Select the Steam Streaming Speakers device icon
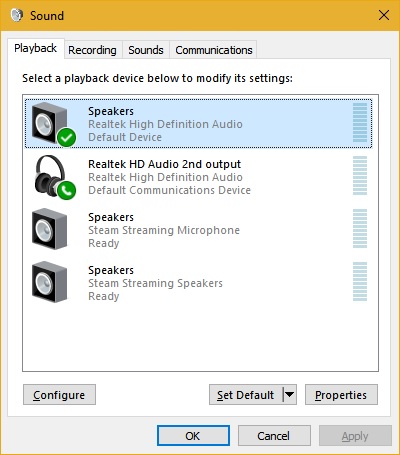 50,282
